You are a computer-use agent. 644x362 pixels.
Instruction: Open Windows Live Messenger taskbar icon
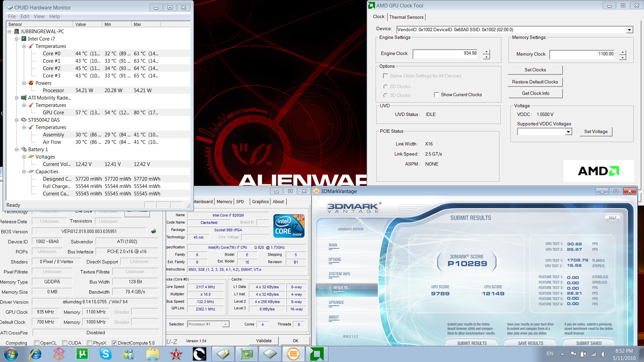tap(128, 354)
